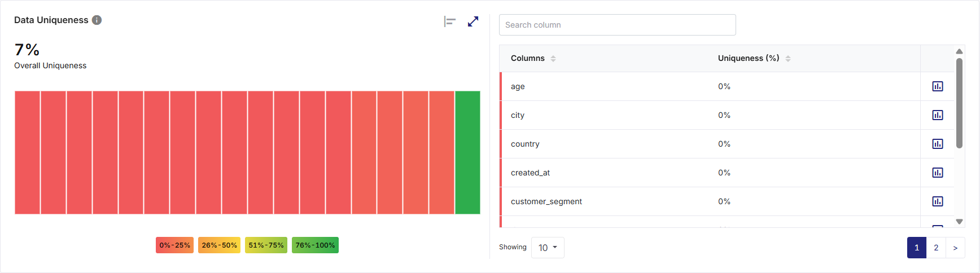Click the Overall Uniqueness label

[50, 65]
